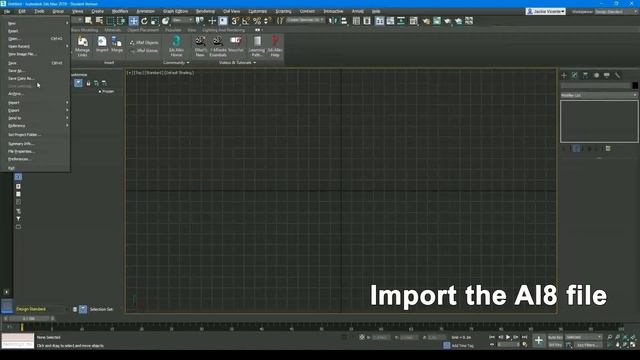
Task: Open Workspaces Design Standard dropdown at top
Action: tap(616, 12)
